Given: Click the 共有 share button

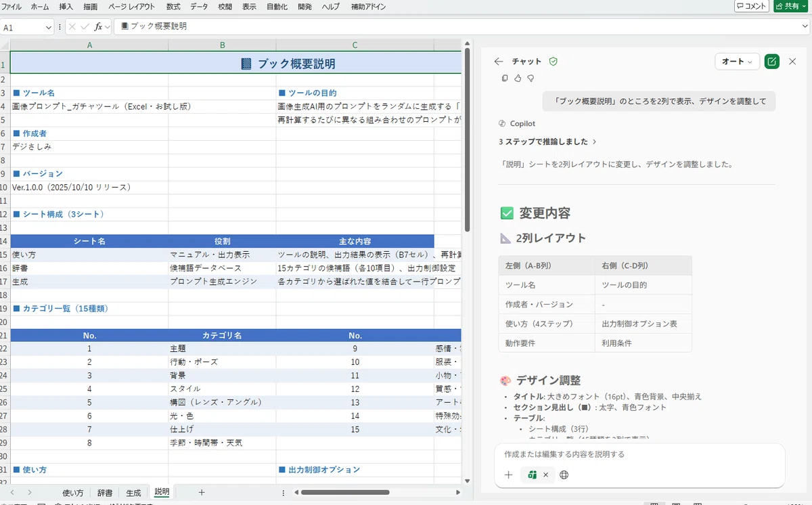Looking at the screenshot, I should (x=792, y=6).
